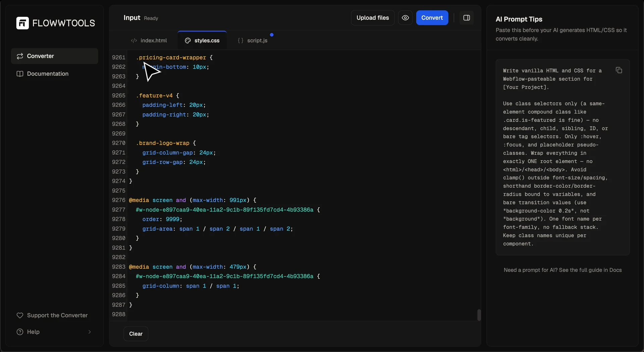Click the Upload files button
The height and width of the screenshot is (352, 644).
pos(373,18)
